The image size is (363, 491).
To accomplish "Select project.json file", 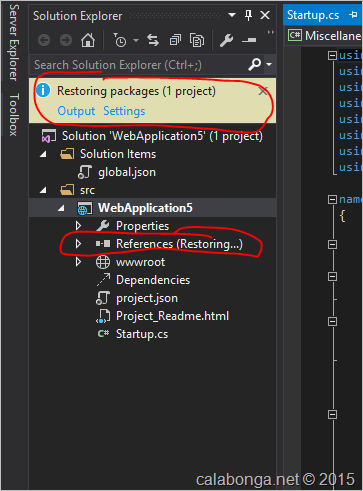I will coord(147,298).
